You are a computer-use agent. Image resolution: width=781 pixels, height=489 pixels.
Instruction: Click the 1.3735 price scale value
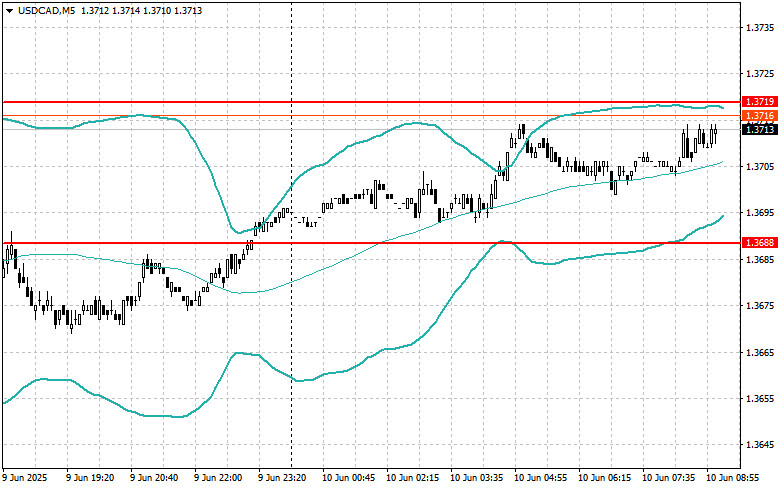(761, 27)
